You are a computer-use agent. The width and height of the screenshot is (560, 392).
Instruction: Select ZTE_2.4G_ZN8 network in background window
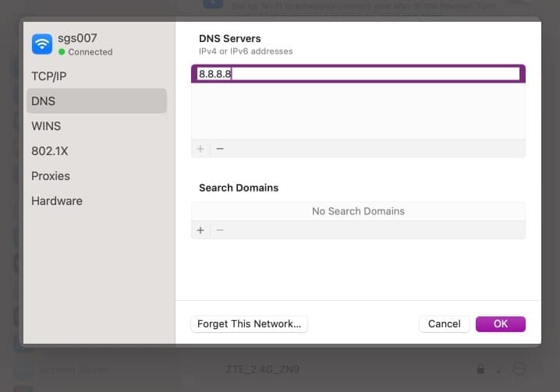(263, 369)
